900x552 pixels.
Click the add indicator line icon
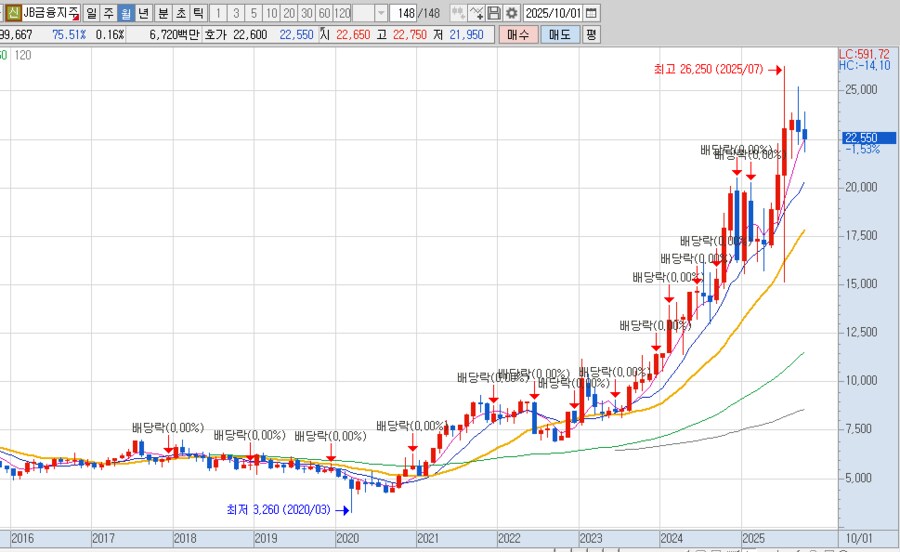(x=477, y=13)
